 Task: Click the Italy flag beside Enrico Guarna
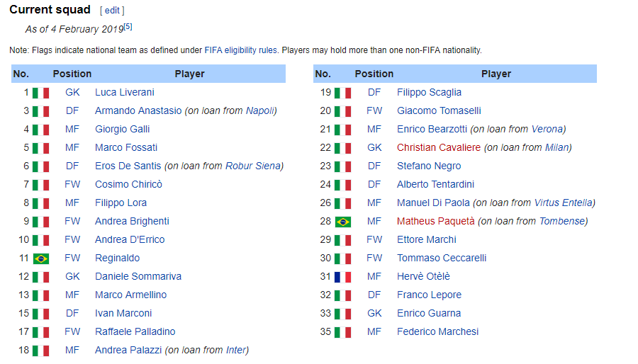coord(342,314)
